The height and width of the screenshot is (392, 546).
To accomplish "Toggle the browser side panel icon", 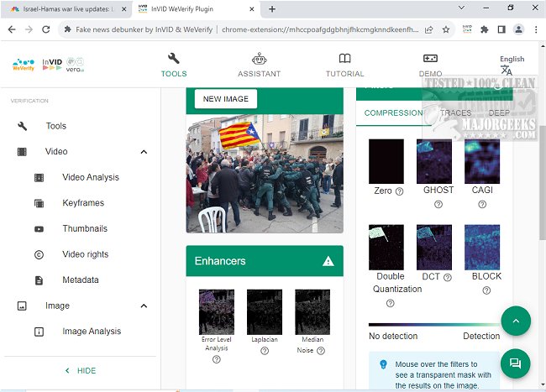I will (x=501, y=29).
